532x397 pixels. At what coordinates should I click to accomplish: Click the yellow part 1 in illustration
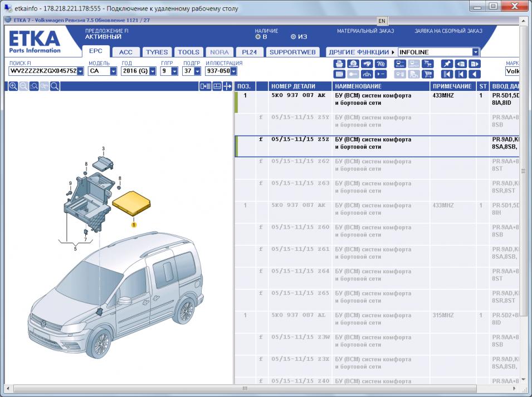click(x=131, y=203)
